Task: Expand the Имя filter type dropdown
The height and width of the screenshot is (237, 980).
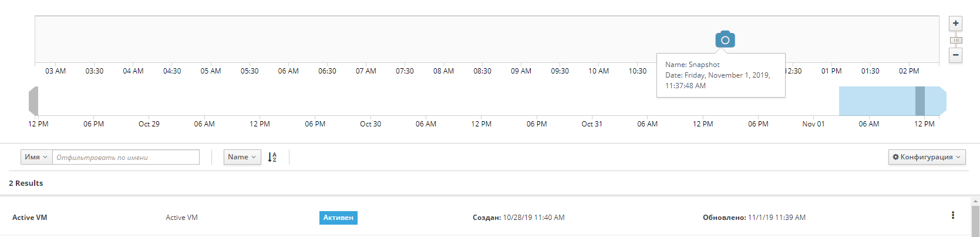Action: [x=36, y=157]
